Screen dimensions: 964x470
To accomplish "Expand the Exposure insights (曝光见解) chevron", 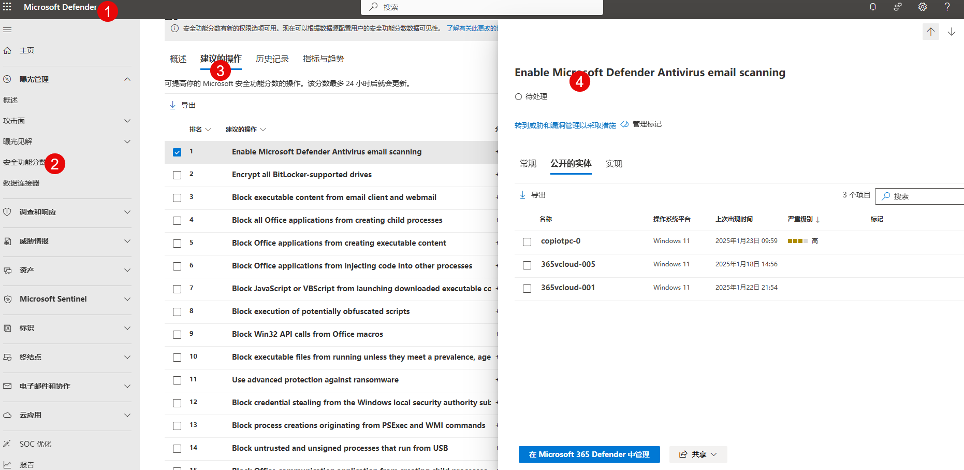I will point(127,141).
